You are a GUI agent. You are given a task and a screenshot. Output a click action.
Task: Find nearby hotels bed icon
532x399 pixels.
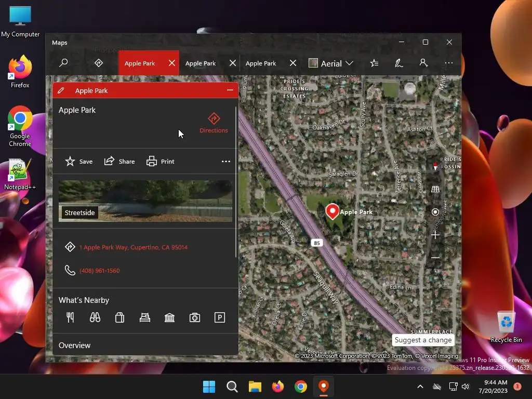[x=145, y=317]
